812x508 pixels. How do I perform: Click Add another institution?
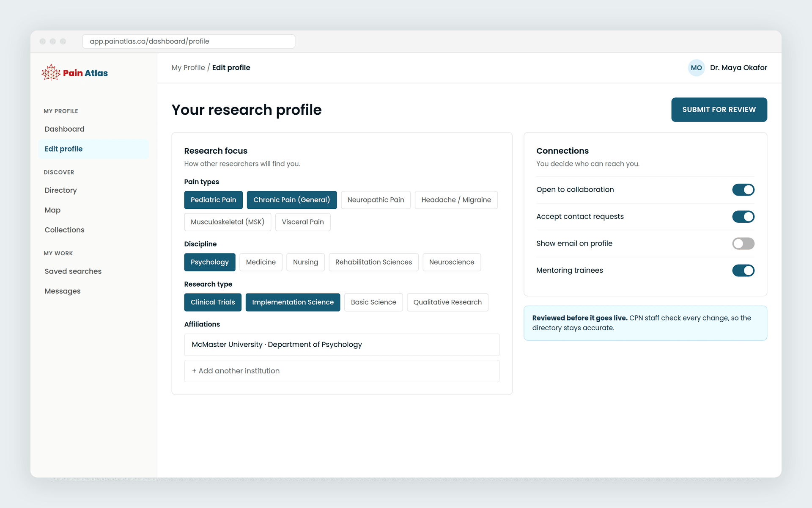point(342,371)
